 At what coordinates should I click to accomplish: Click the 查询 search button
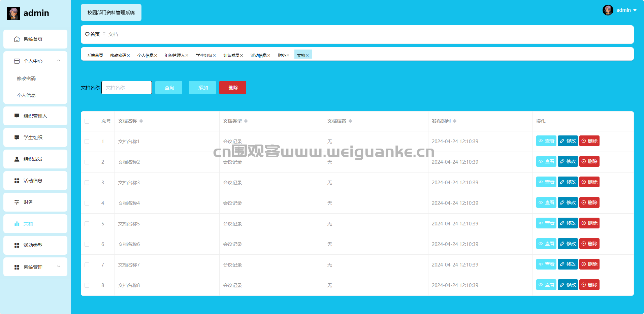click(x=169, y=88)
